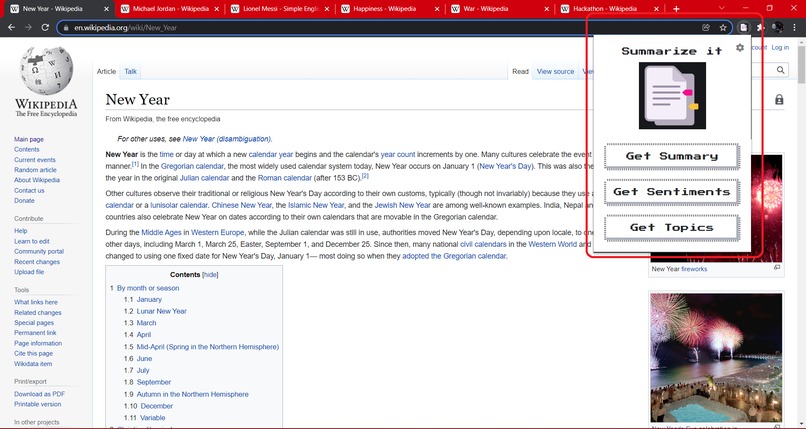
Task: Click the document icon in Summarize it popup
Action: point(672,96)
